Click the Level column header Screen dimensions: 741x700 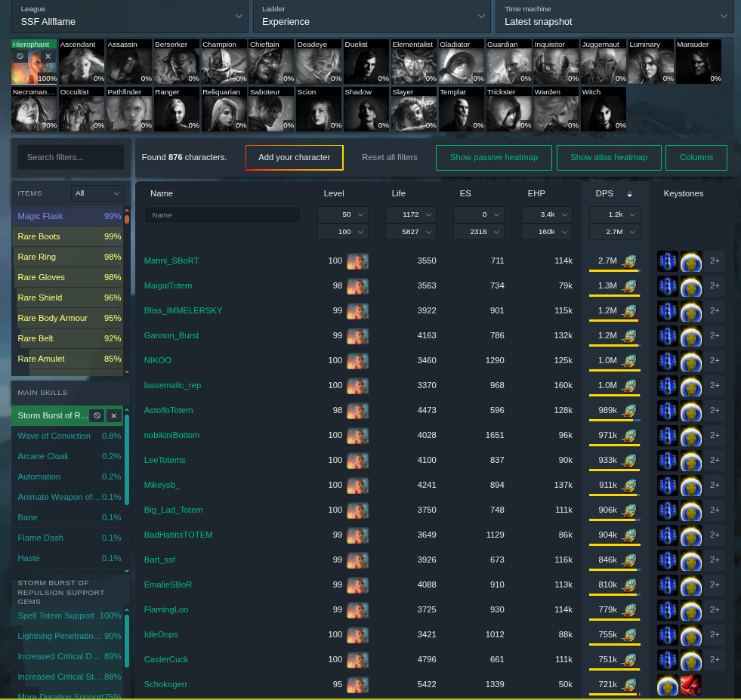pos(334,193)
